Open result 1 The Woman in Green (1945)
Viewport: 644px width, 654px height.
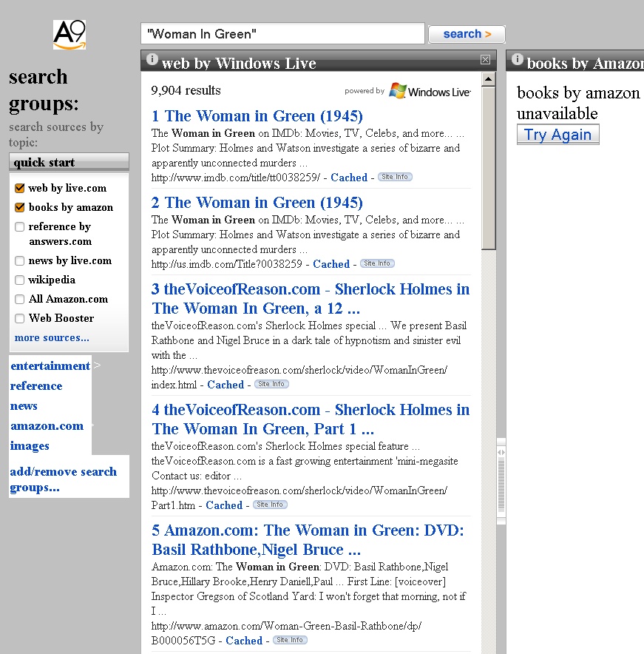(x=257, y=116)
